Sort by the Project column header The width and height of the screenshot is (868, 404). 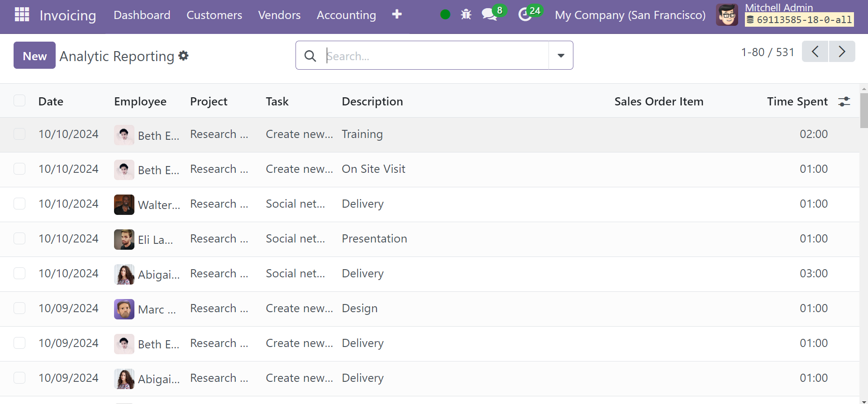(x=209, y=101)
